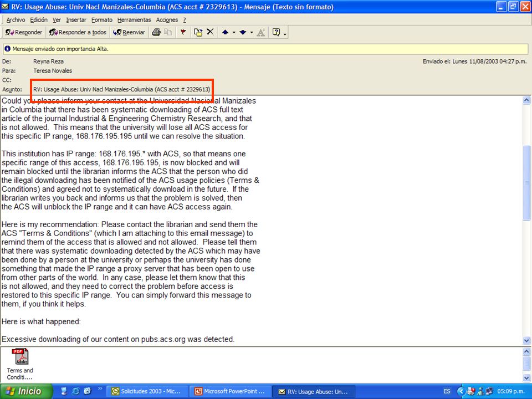The height and width of the screenshot is (399, 532).
Task: Click recipient Teresa Novales
Action: [x=53, y=70]
